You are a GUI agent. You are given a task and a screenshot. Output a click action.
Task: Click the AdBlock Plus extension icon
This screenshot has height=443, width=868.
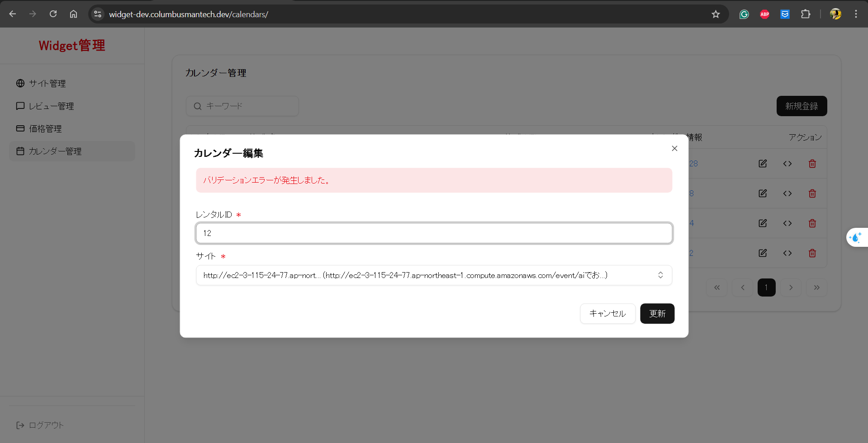765,14
